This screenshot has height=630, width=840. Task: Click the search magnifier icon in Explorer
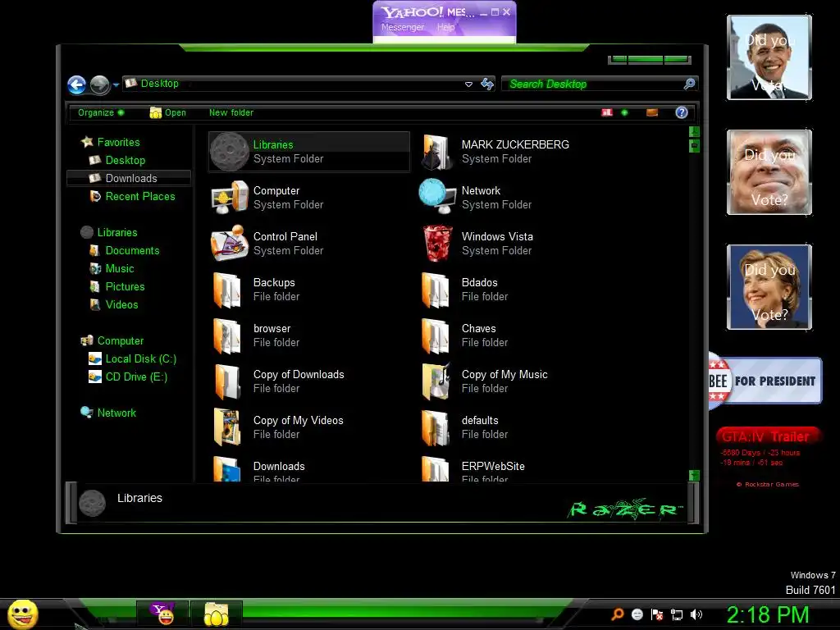(x=689, y=84)
